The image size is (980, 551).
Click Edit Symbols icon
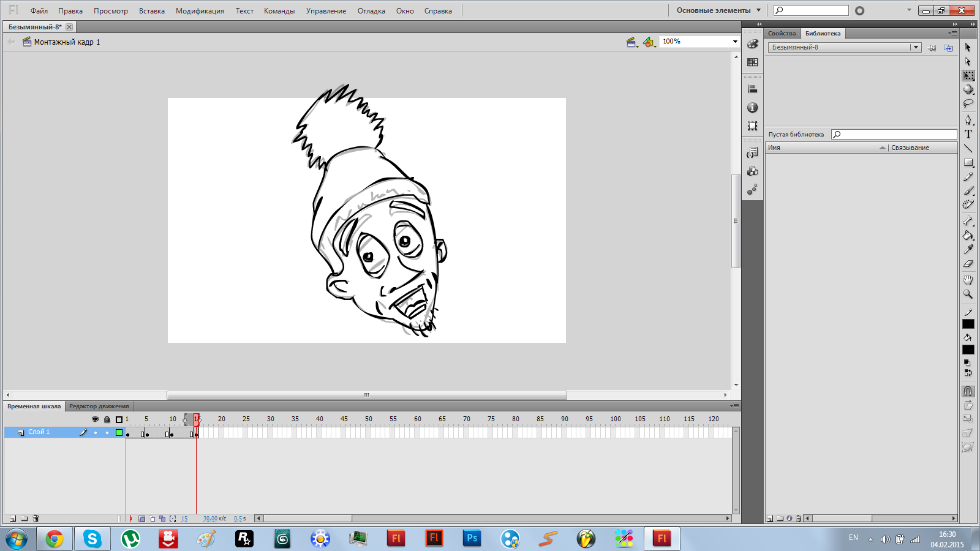coord(649,42)
